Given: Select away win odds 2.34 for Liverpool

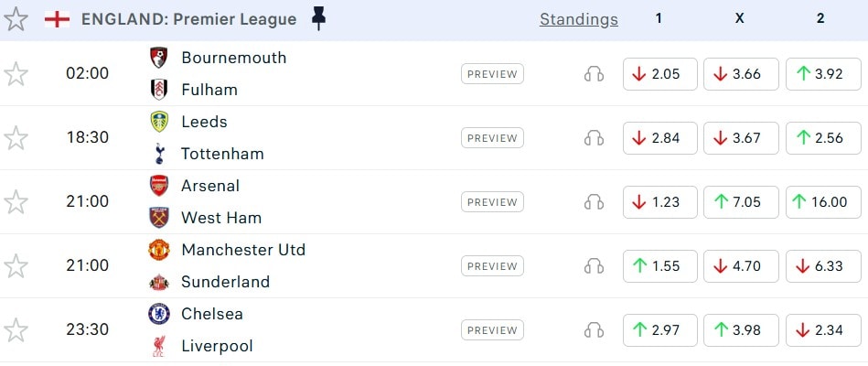Looking at the screenshot, I should 822,330.
